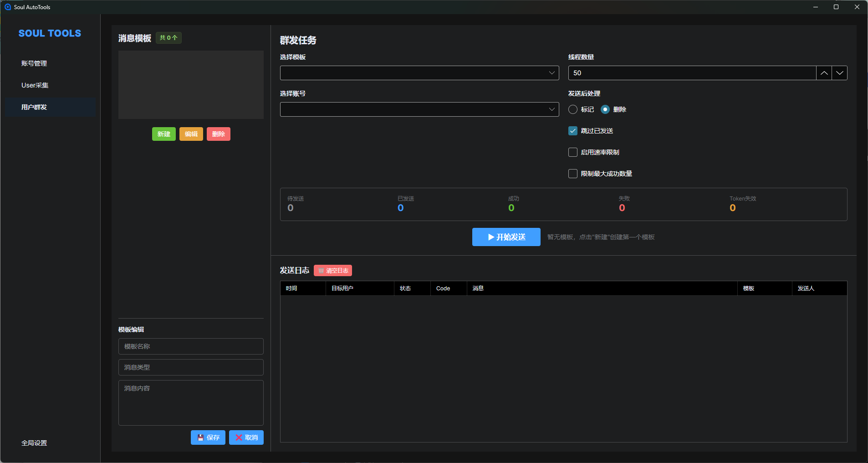Increase thread count with up arrow
868x463 pixels.
[x=824, y=73]
